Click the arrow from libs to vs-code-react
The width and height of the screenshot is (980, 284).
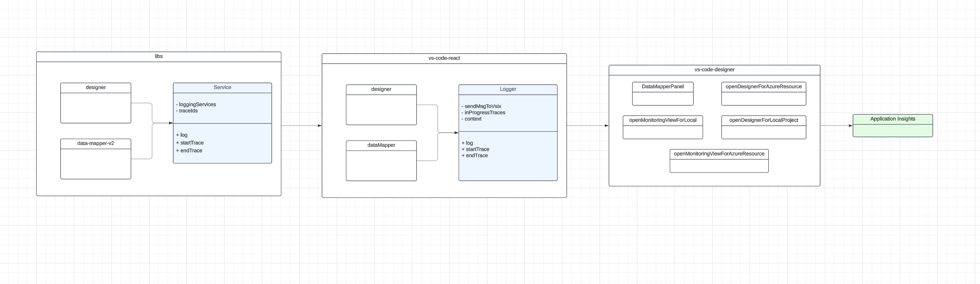click(x=301, y=126)
